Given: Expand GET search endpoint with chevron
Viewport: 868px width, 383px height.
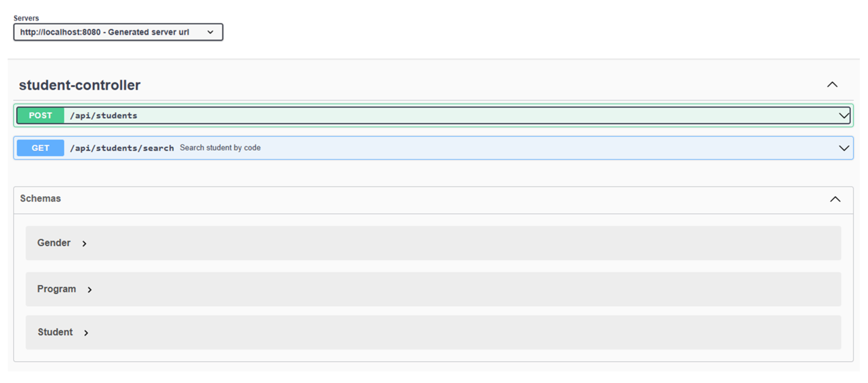Looking at the screenshot, I should [844, 148].
